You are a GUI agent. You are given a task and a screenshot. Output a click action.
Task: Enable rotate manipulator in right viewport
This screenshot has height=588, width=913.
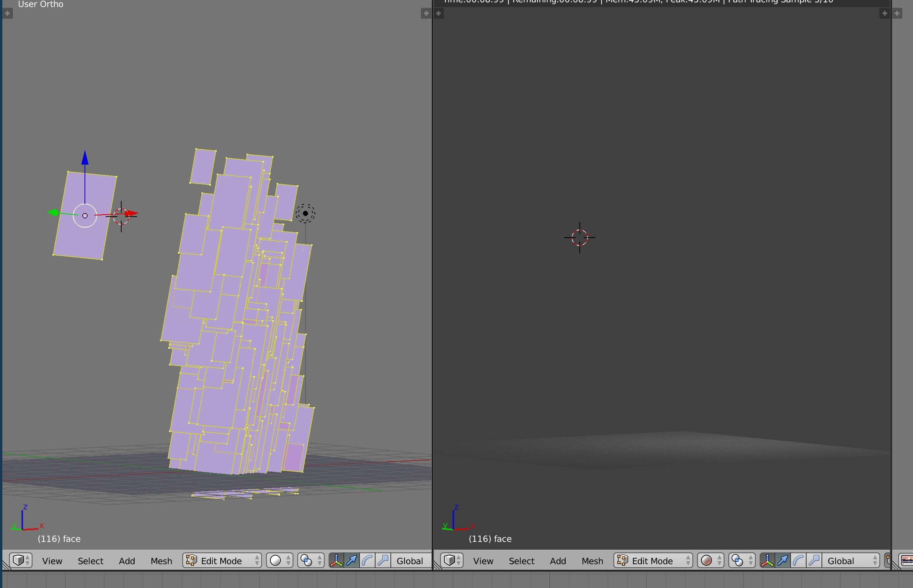pos(798,560)
